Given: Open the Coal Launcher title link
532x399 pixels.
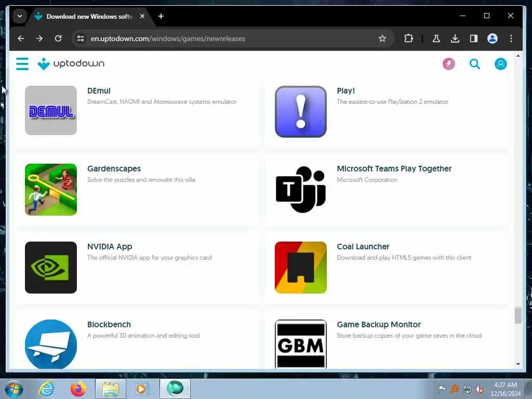Looking at the screenshot, I should (x=363, y=247).
